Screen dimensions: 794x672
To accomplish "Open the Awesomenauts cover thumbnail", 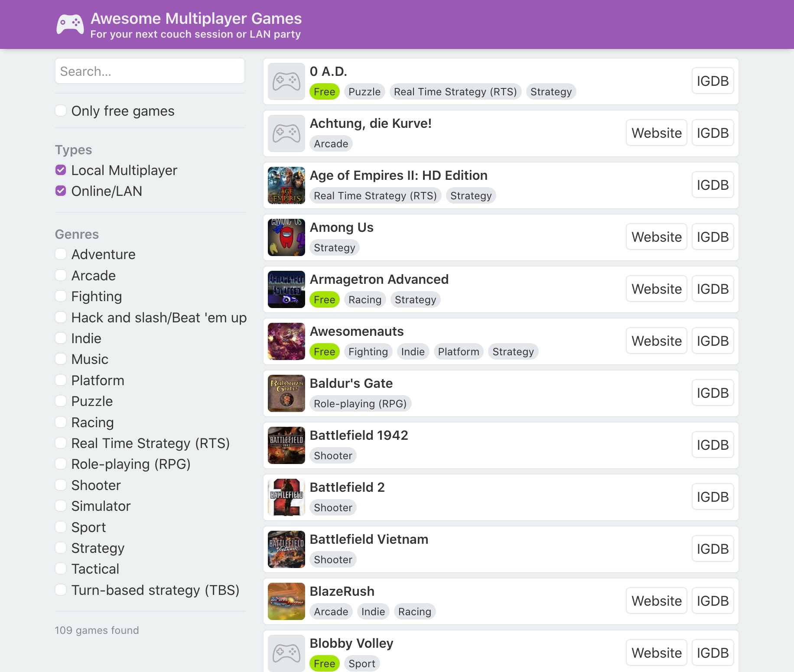I will pos(286,341).
